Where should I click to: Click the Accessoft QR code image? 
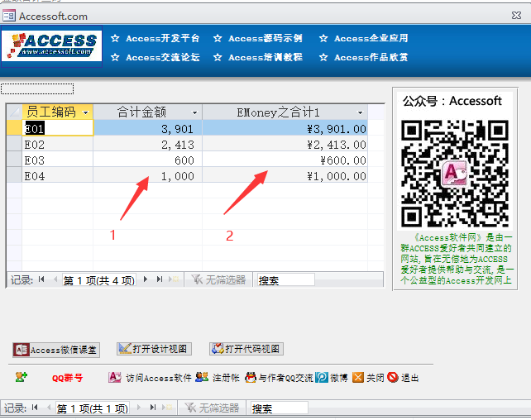[x=455, y=174]
